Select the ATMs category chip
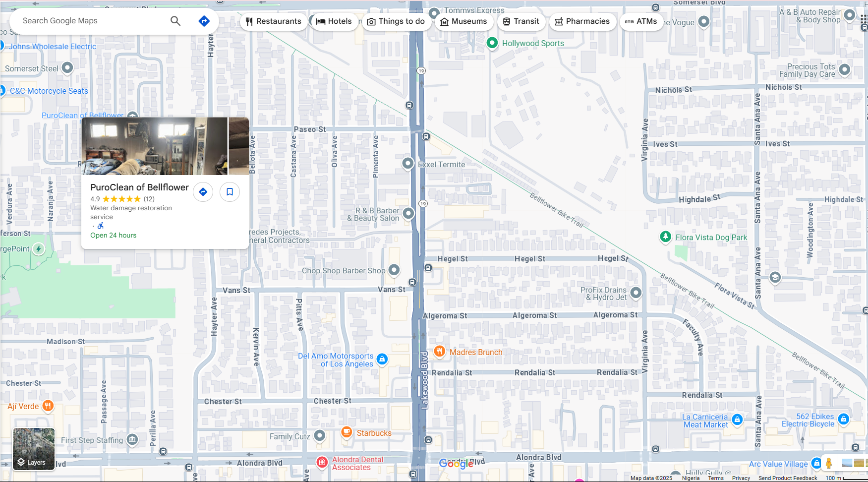The width and height of the screenshot is (868, 482). click(x=641, y=21)
